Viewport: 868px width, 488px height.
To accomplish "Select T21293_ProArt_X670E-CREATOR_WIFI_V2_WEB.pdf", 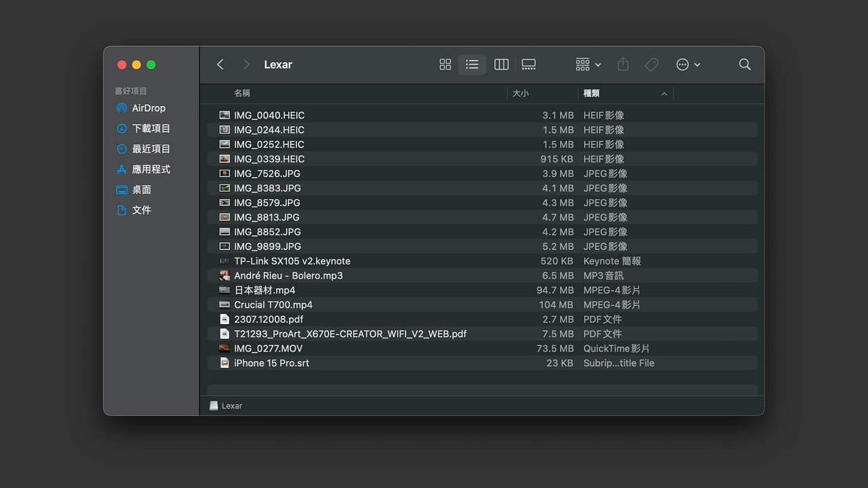I will click(x=482, y=333).
